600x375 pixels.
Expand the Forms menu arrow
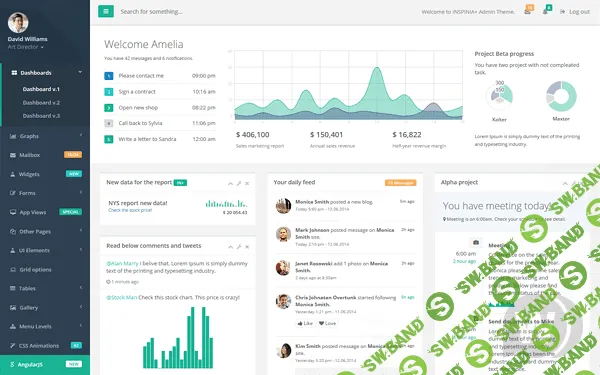point(81,192)
